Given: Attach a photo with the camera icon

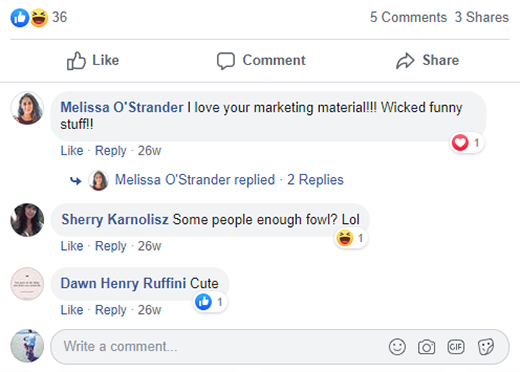Looking at the screenshot, I should [426, 347].
